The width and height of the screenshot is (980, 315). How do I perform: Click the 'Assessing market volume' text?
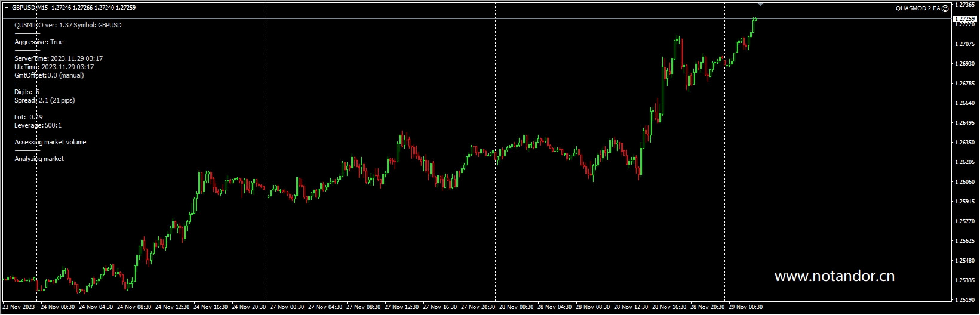tap(50, 142)
